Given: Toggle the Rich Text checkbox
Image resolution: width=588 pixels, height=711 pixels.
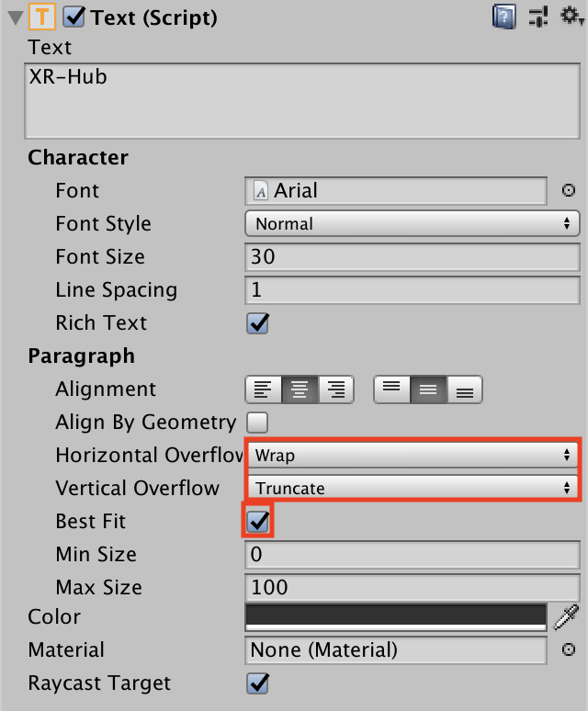Looking at the screenshot, I should (258, 323).
